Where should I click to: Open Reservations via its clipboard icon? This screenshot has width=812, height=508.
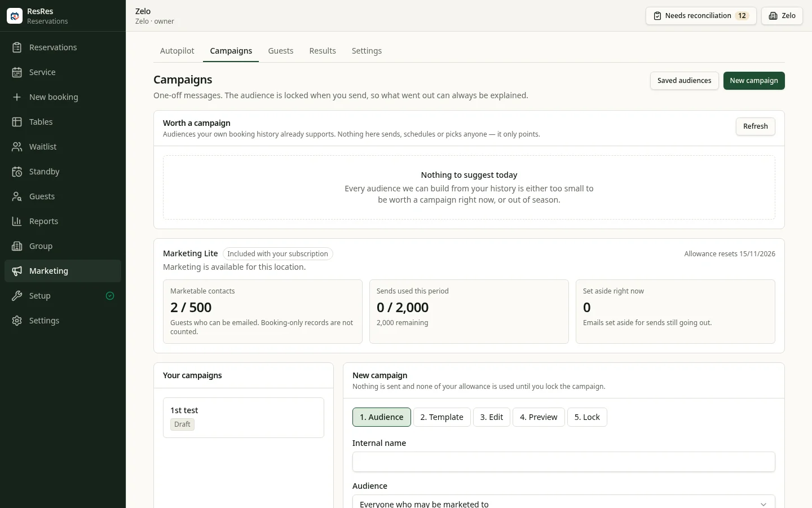(x=17, y=47)
